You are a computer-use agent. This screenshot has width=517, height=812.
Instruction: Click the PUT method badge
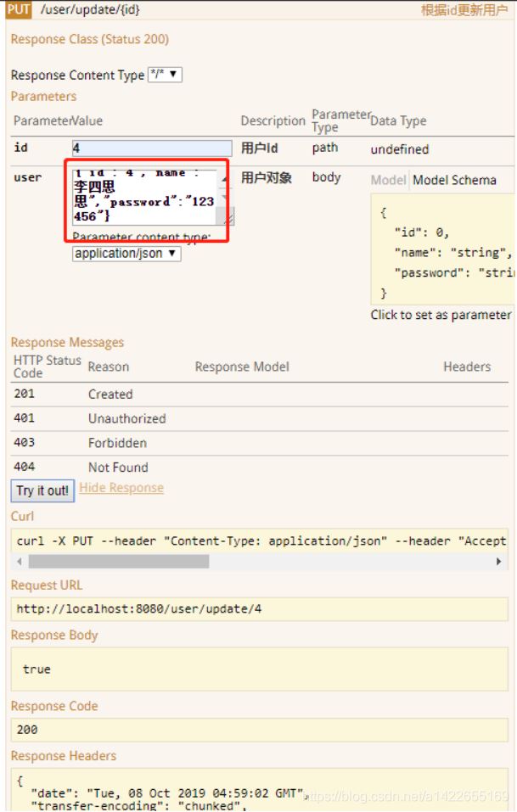tap(19, 9)
